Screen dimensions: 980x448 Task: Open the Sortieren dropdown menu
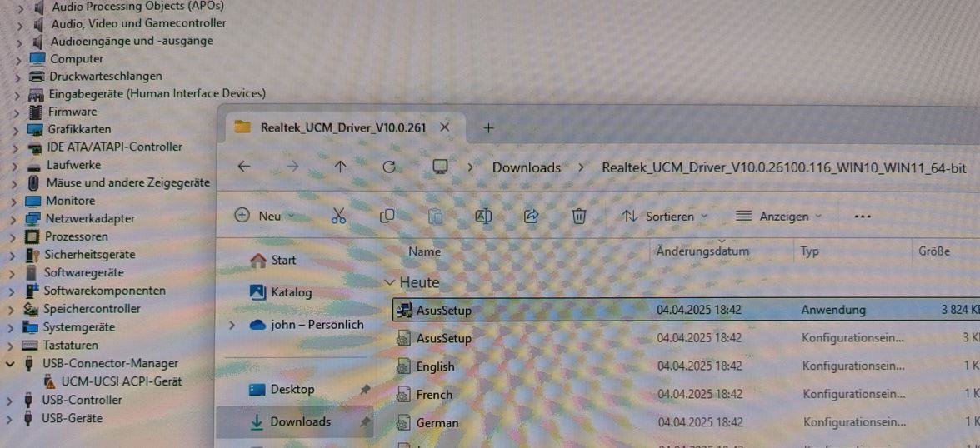click(665, 217)
